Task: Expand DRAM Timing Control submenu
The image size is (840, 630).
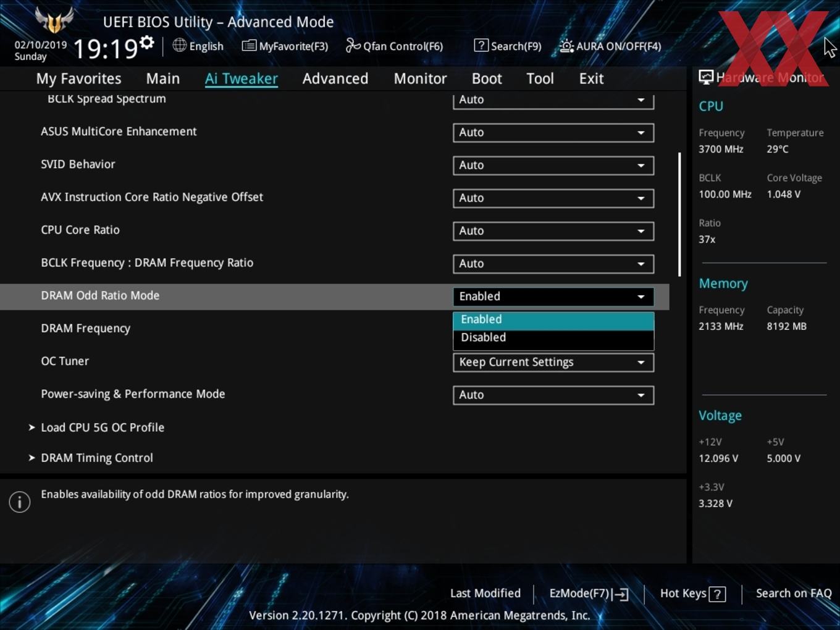Action: point(97,458)
